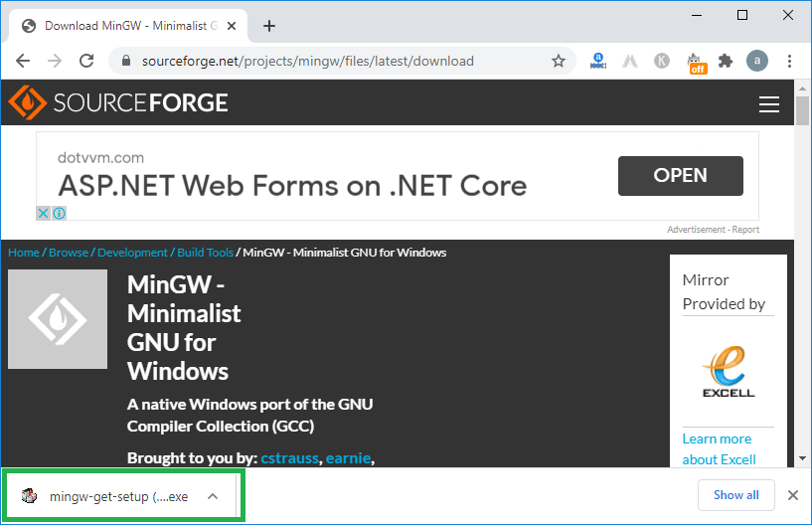The height and width of the screenshot is (525, 812).
Task: Open the Development breadcrumb link
Action: [132, 253]
